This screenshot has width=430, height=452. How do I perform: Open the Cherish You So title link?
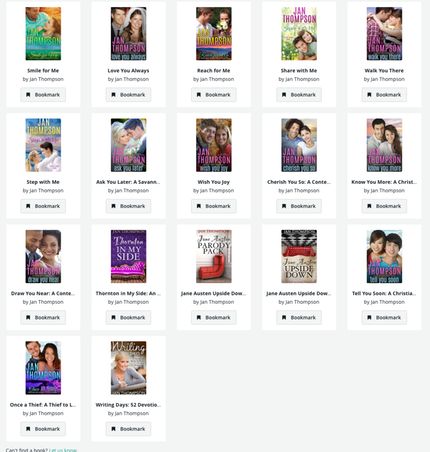click(x=299, y=182)
